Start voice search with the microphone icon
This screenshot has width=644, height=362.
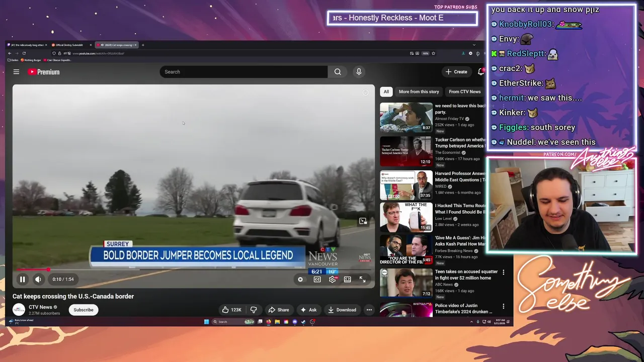pos(359,72)
